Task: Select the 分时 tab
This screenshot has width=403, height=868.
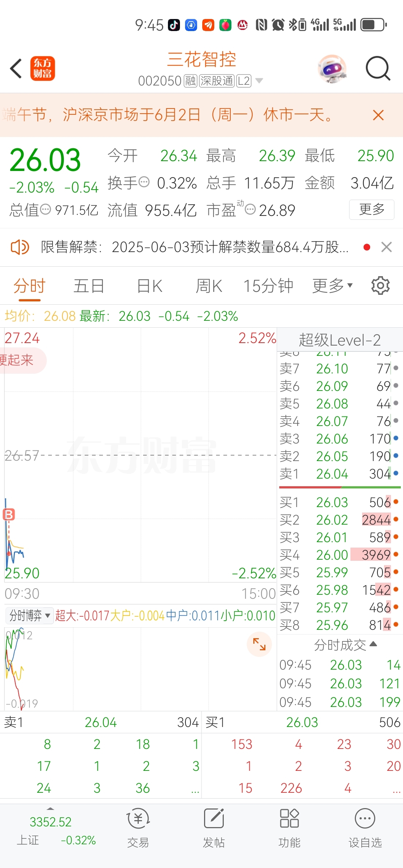Action: [29, 286]
